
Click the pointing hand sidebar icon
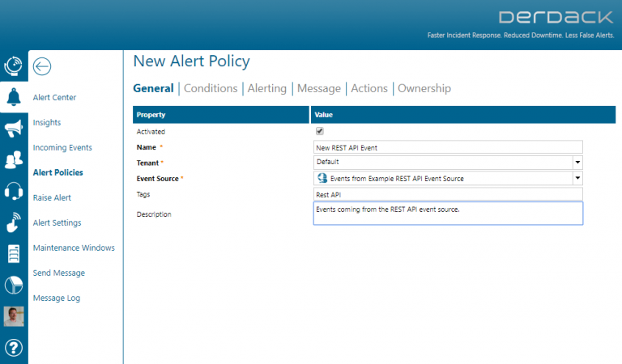point(13,222)
